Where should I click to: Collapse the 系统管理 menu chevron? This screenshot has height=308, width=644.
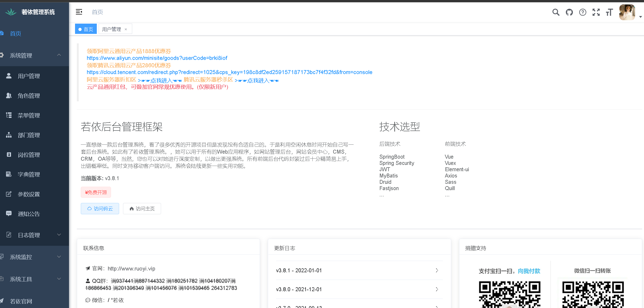pyautogui.click(x=59, y=55)
